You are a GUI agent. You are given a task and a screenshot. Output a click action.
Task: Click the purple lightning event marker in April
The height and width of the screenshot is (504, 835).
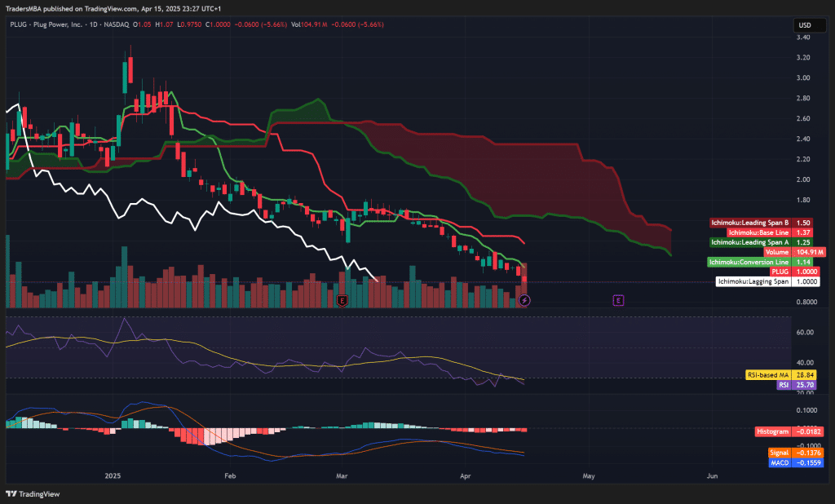pyautogui.click(x=524, y=300)
